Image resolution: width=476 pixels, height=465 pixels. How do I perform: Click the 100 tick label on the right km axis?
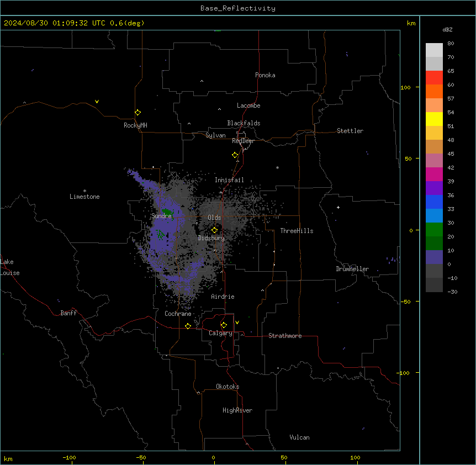tap(405, 87)
